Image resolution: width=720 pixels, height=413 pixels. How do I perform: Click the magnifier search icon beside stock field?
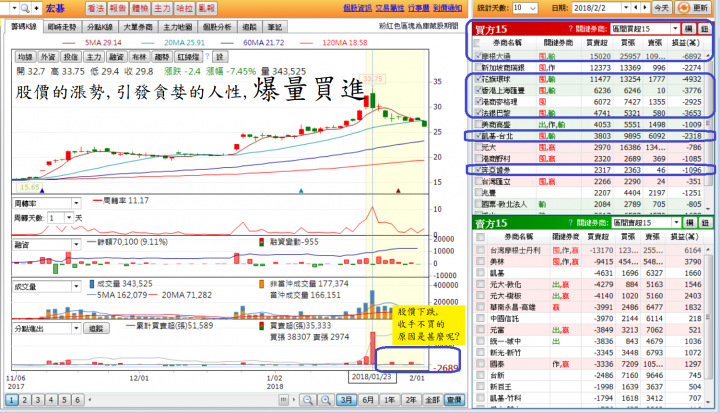(x=25, y=8)
